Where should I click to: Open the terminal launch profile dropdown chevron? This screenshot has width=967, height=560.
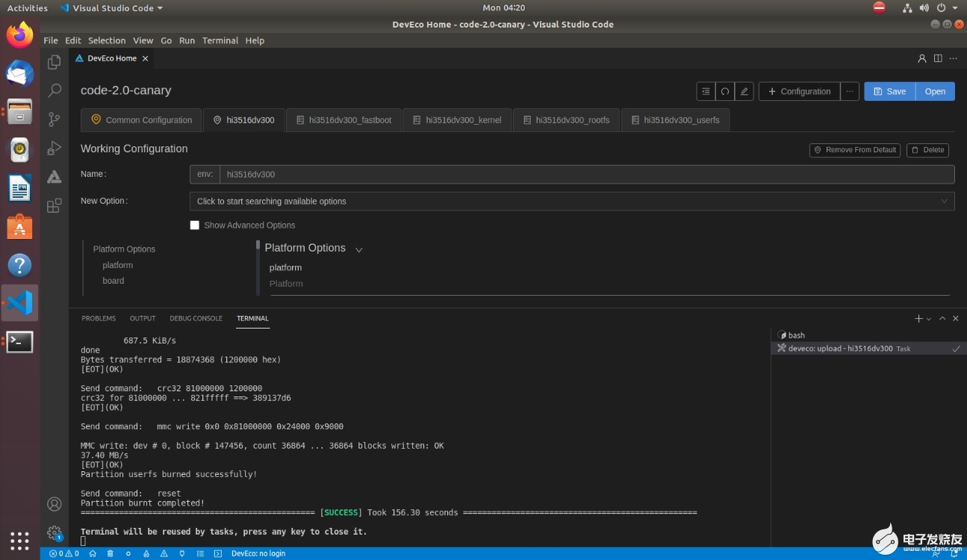pyautogui.click(x=929, y=319)
